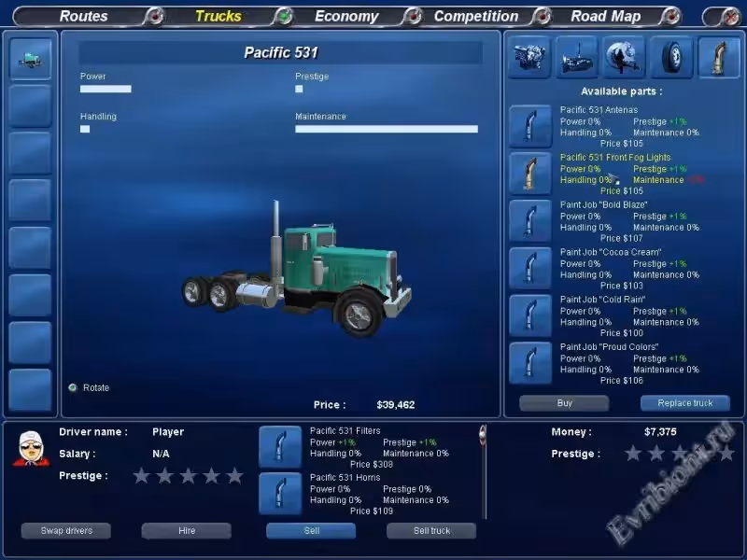Toggle the Rotate radio button

pos(73,387)
